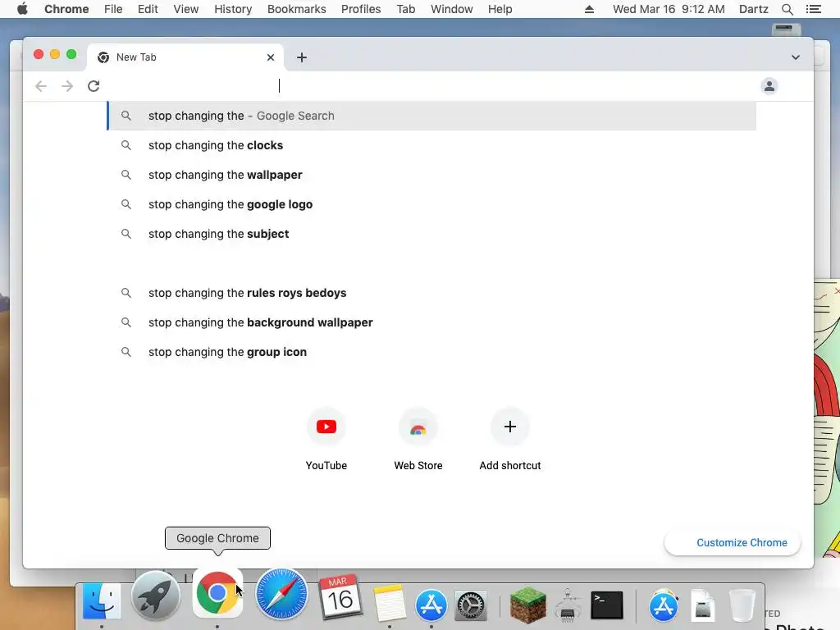Open the Help menu
Screen dimensions: 840x630
tap(500, 9)
